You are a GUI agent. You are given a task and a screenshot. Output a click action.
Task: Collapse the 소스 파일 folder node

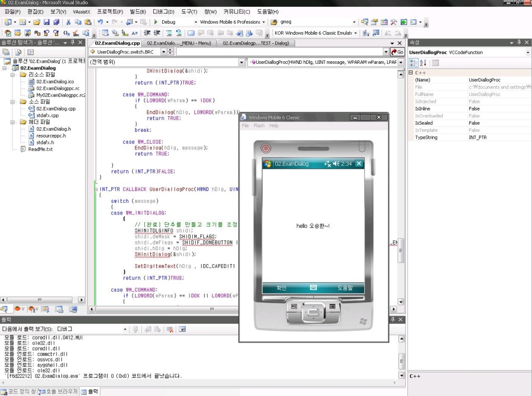click(12, 102)
